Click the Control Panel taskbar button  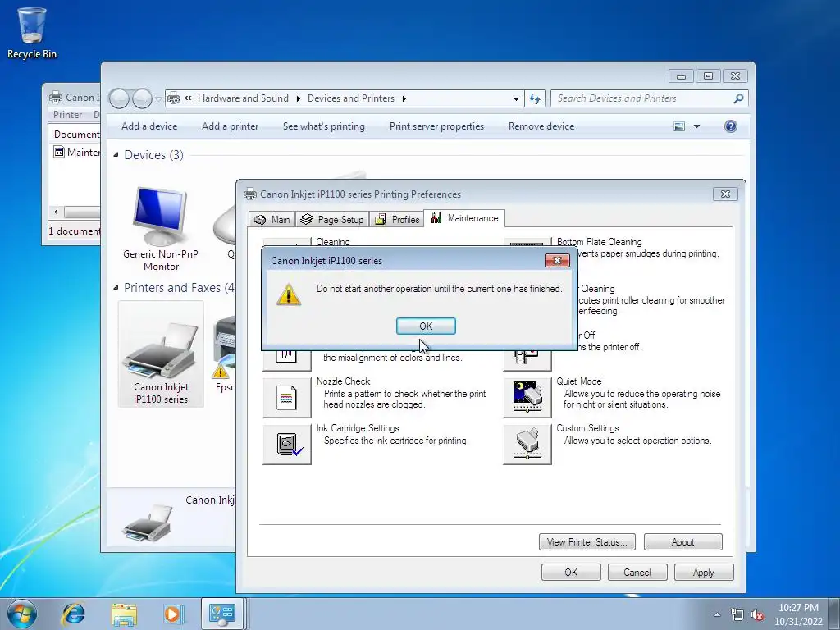point(222,614)
